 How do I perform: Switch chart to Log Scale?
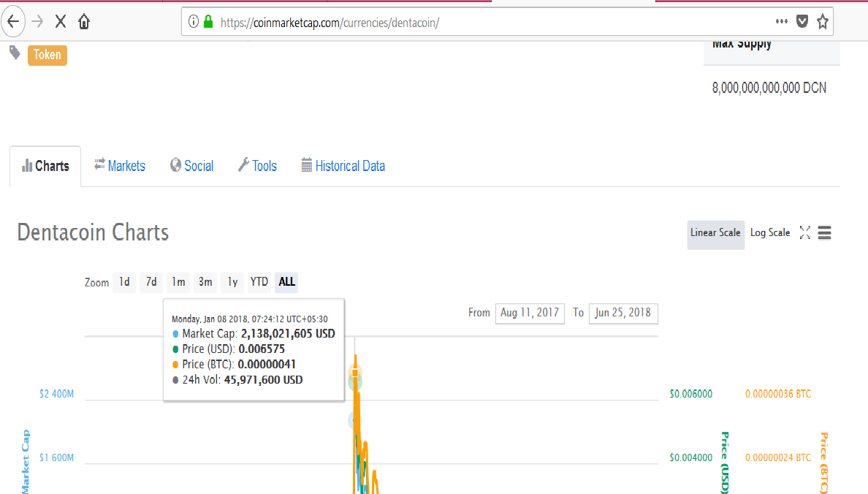770,233
